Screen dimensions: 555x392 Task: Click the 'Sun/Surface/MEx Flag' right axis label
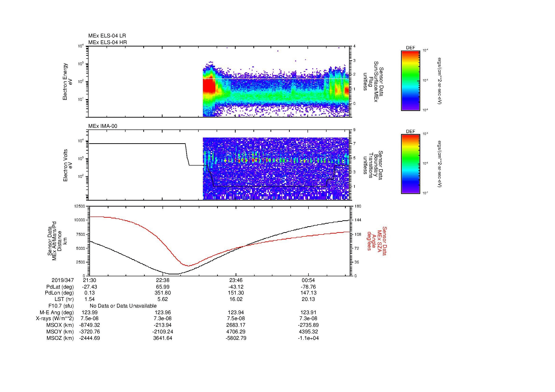pyautogui.click(x=373, y=82)
